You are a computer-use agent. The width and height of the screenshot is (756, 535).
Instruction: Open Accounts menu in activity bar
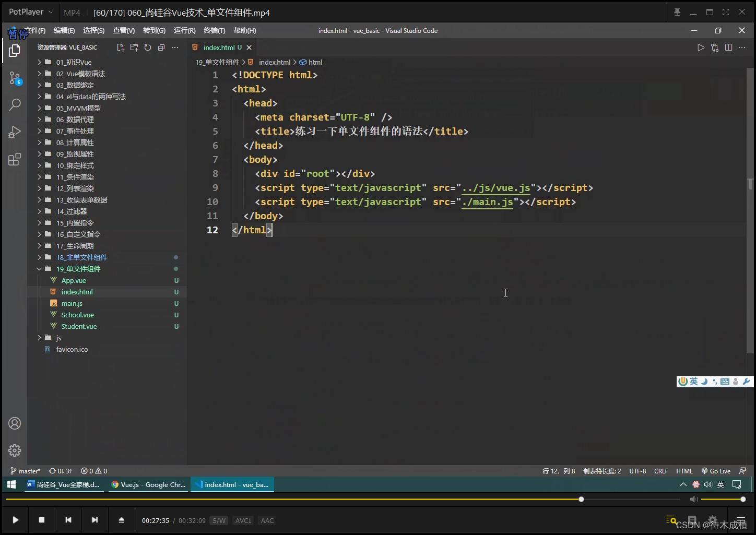15,423
